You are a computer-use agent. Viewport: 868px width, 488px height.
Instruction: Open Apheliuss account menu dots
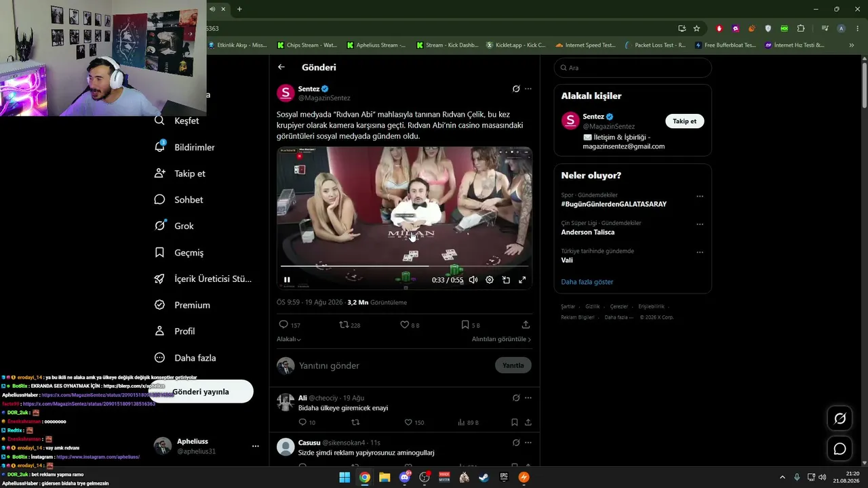coord(256,446)
